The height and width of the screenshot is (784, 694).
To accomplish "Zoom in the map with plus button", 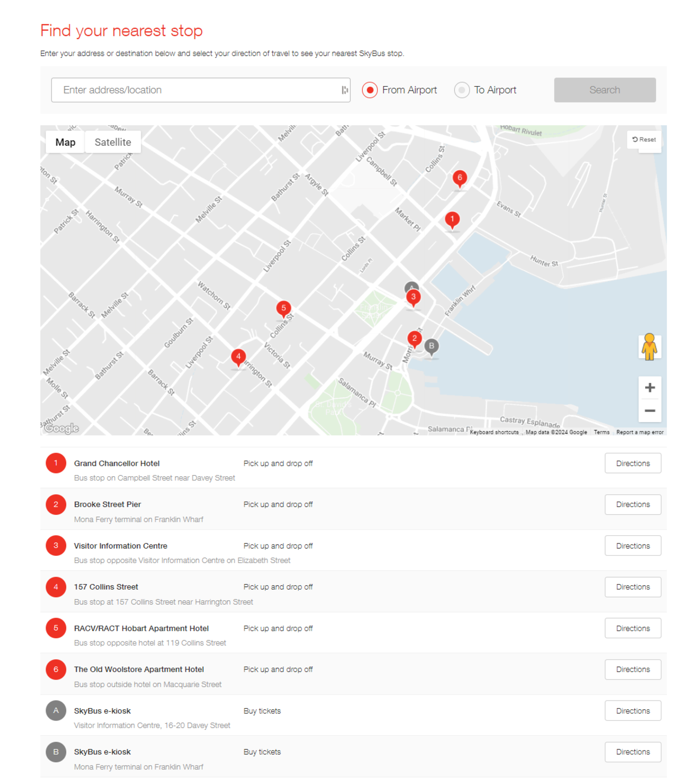I will click(650, 388).
